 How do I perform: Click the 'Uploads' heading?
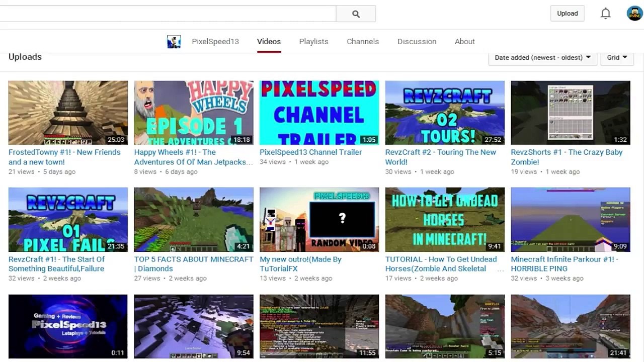coord(25,57)
